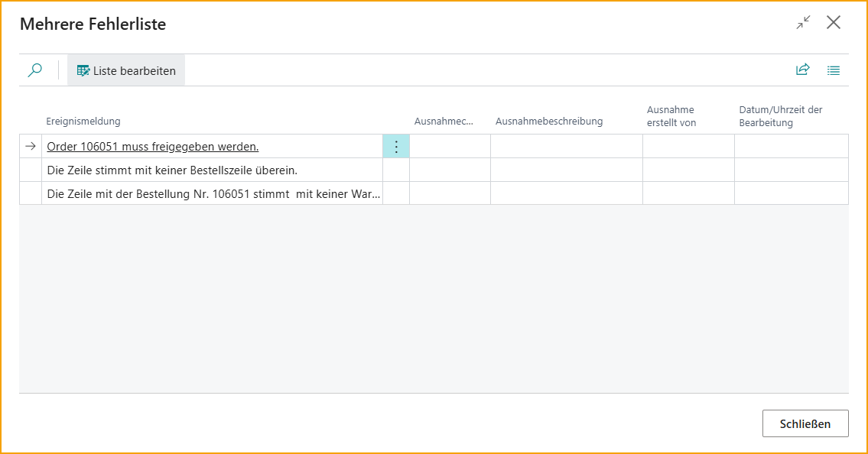Click the list view icon at top right
Image resolution: width=868 pixels, height=454 pixels.
pos(834,70)
